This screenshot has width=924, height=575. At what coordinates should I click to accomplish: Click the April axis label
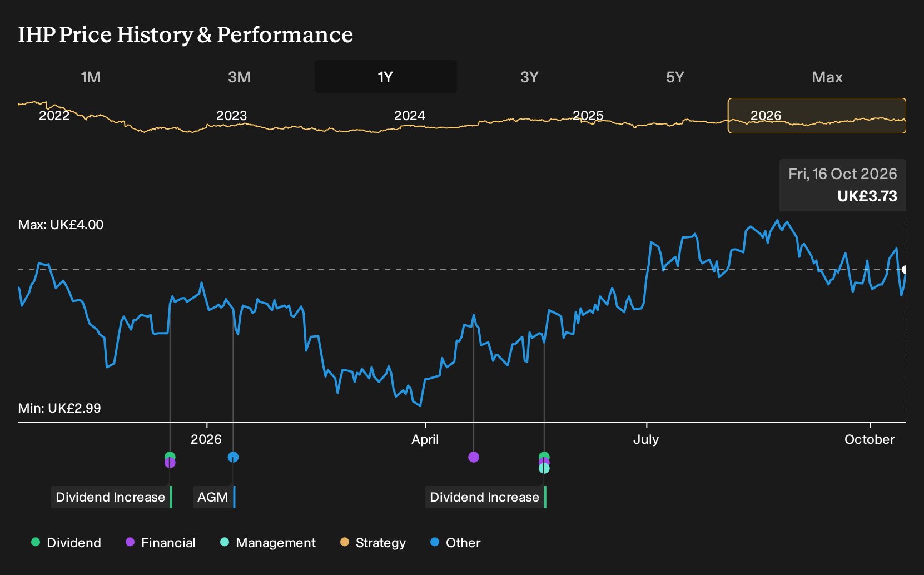coord(425,439)
